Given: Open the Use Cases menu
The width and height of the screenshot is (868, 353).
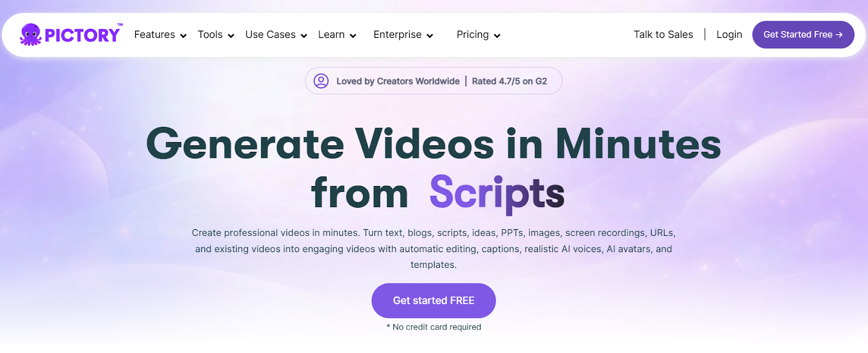Looking at the screenshot, I should pyautogui.click(x=270, y=35).
